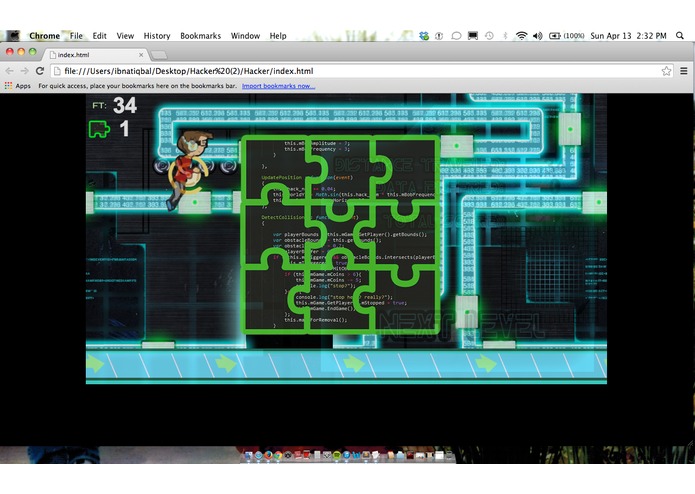695x494 pixels.
Task: Open Spotlight search magnifier
Action: (x=679, y=36)
